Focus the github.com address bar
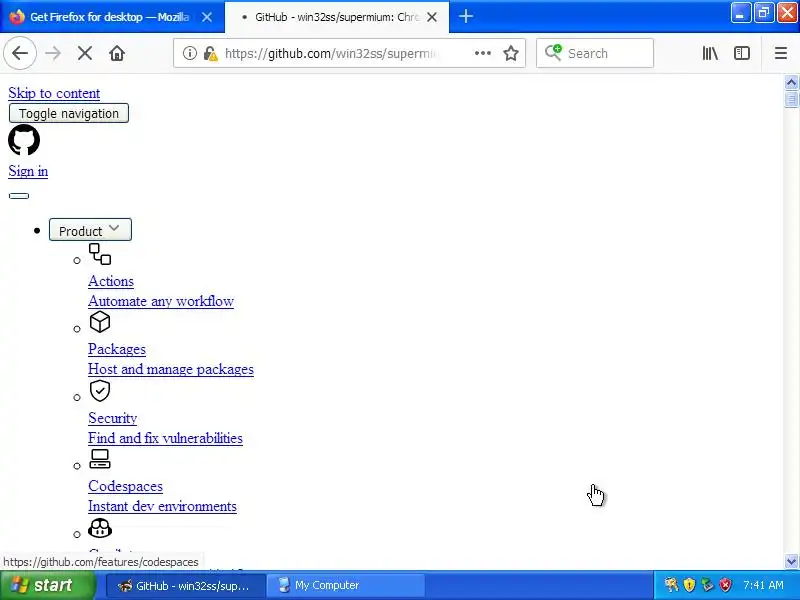The width and height of the screenshot is (800, 600). pos(332,53)
